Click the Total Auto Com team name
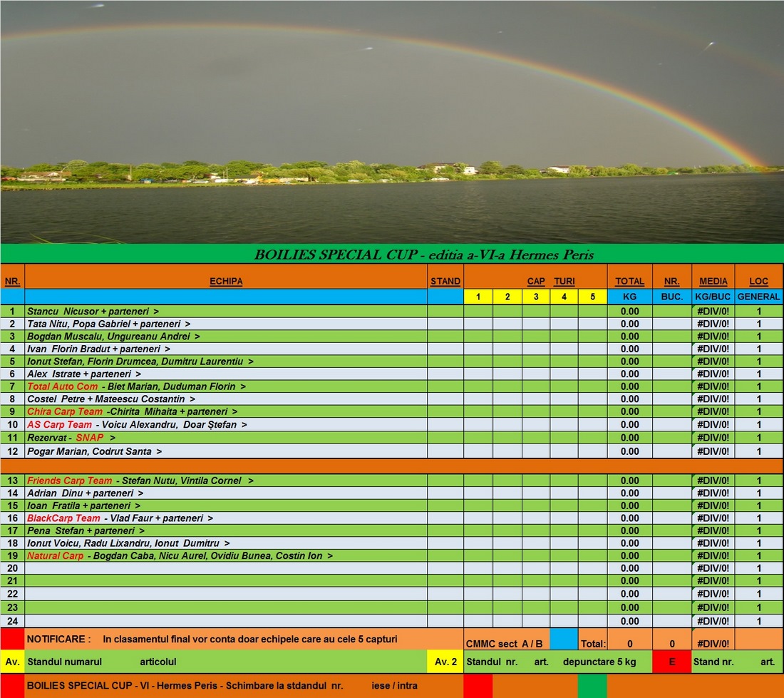This screenshot has width=784, height=698. coord(63,386)
